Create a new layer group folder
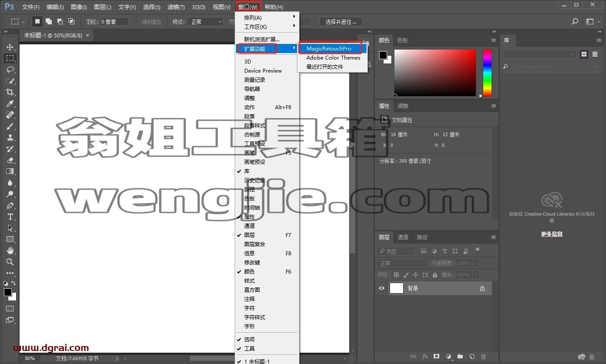This screenshot has width=606, height=364. coord(460,357)
